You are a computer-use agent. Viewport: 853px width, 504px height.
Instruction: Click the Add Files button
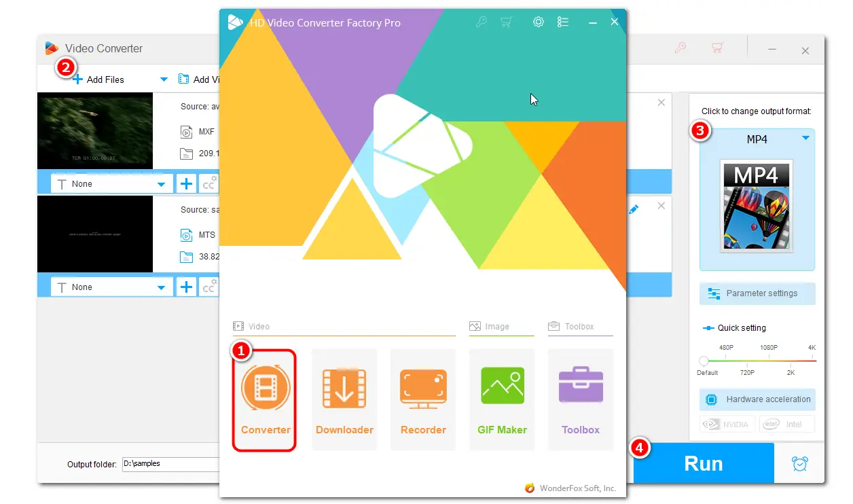99,79
